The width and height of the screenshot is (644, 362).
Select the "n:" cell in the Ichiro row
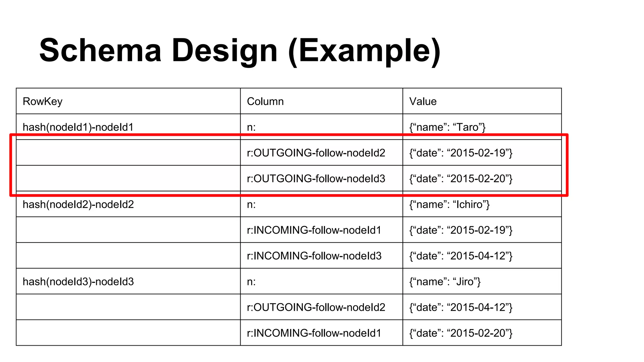tap(321, 204)
